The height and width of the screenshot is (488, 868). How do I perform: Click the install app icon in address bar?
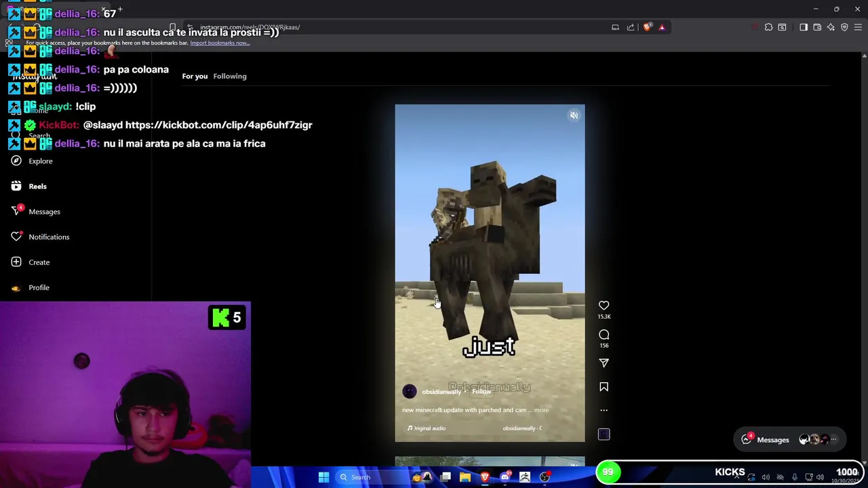click(x=615, y=27)
